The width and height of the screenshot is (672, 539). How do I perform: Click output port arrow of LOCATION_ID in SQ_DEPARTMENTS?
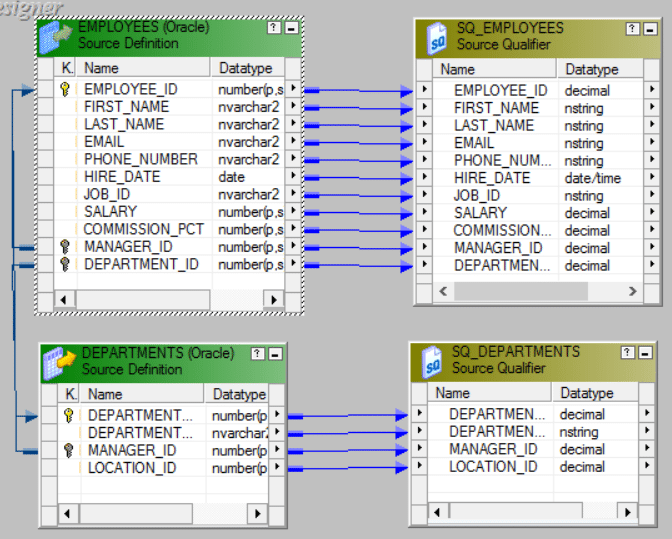click(647, 466)
